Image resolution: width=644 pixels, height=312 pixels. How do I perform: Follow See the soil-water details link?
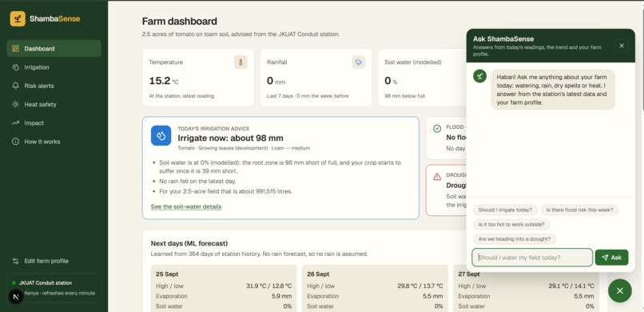tap(186, 206)
